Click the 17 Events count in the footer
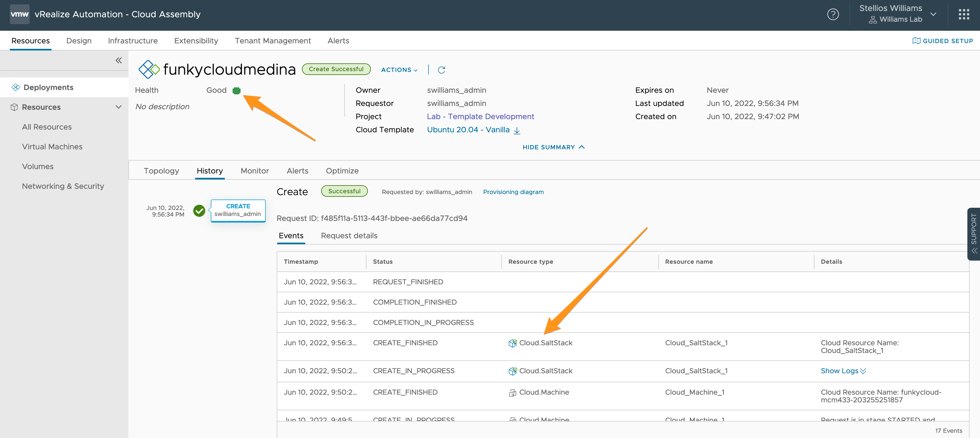The image size is (980, 438). [948, 431]
